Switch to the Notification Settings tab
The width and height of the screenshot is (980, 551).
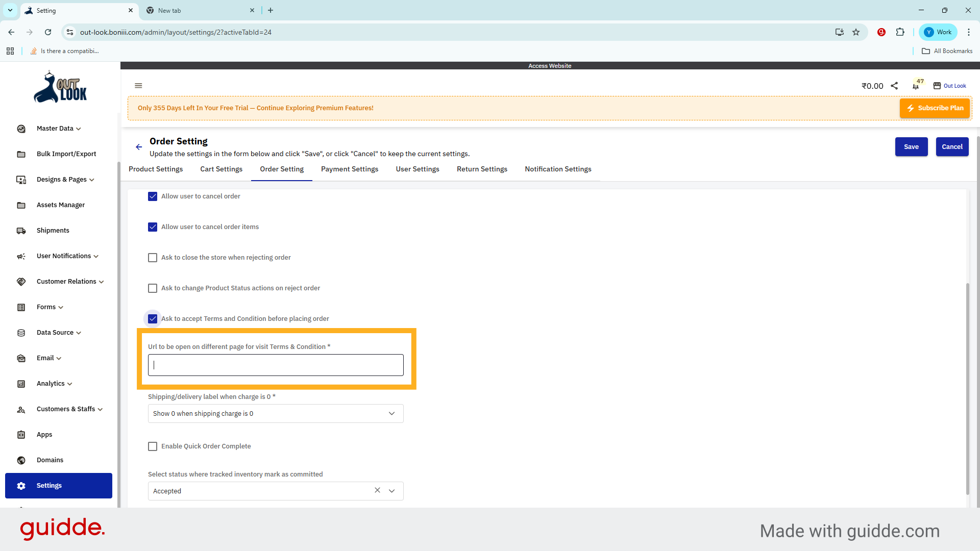[558, 169]
